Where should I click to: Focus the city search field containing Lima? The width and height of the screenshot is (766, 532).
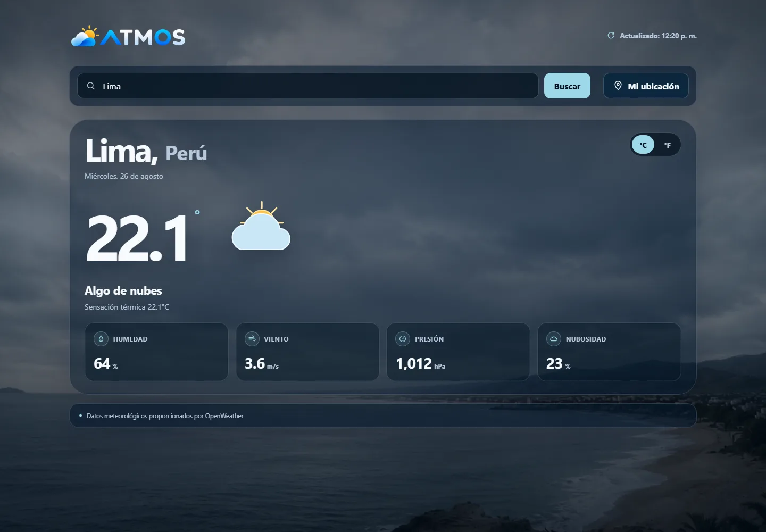point(308,86)
